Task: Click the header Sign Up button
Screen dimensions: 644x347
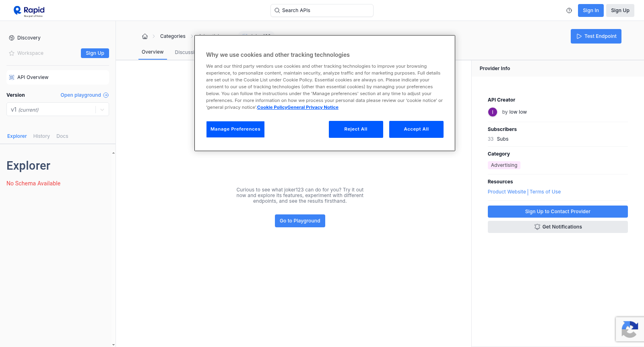Action: point(620,10)
